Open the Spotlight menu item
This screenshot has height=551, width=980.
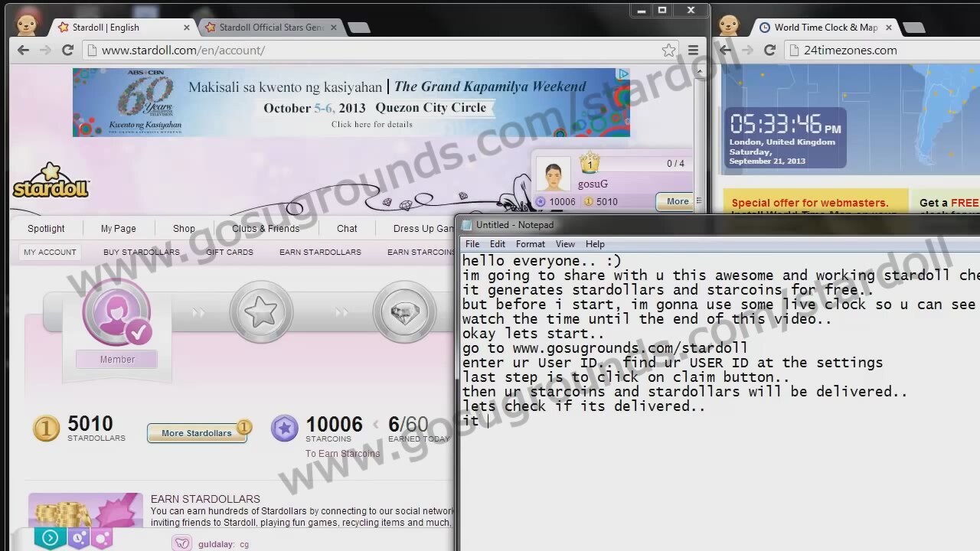(46, 229)
